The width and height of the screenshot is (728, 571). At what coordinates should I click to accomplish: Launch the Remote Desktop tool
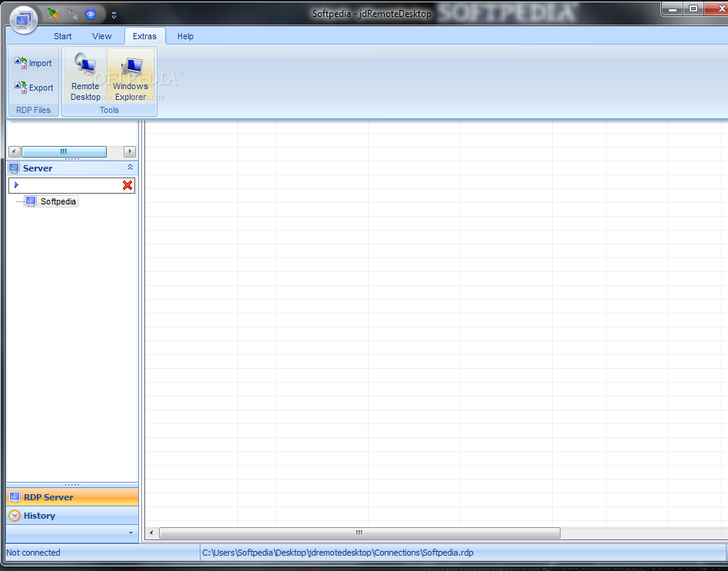(x=85, y=76)
